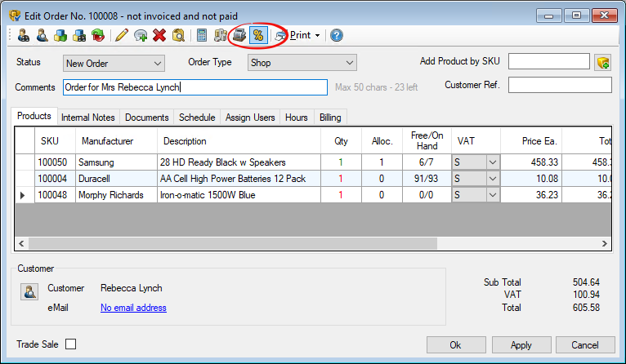Open VAT dropdown for the Samsung row
This screenshot has height=364, width=626.
point(492,162)
